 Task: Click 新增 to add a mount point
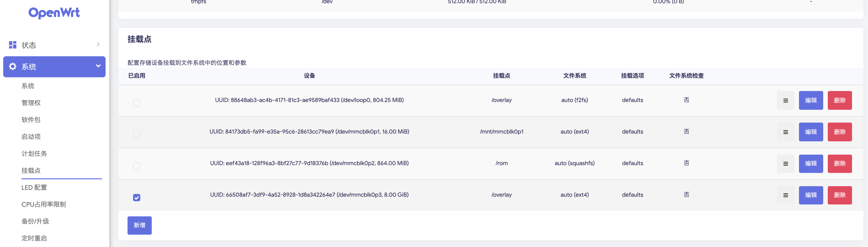pyautogui.click(x=139, y=225)
